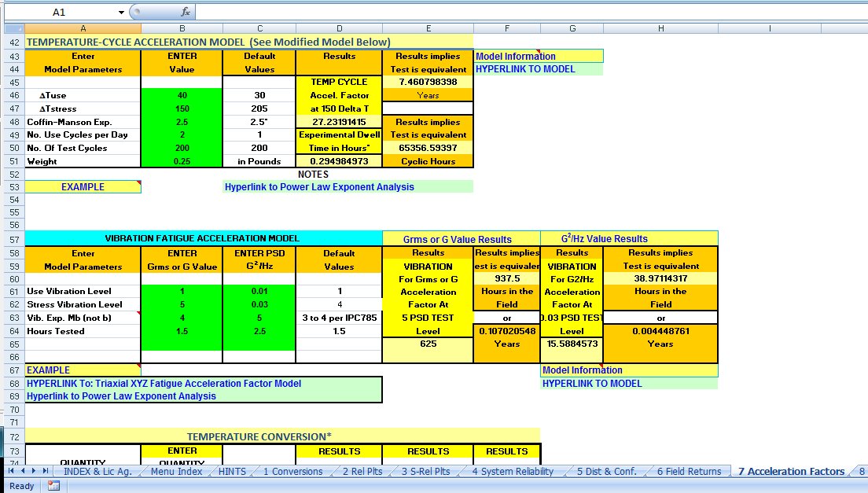Select Stress Vibration Level Grms value 5
Image resolution: width=868 pixels, height=493 pixels.
(182, 304)
